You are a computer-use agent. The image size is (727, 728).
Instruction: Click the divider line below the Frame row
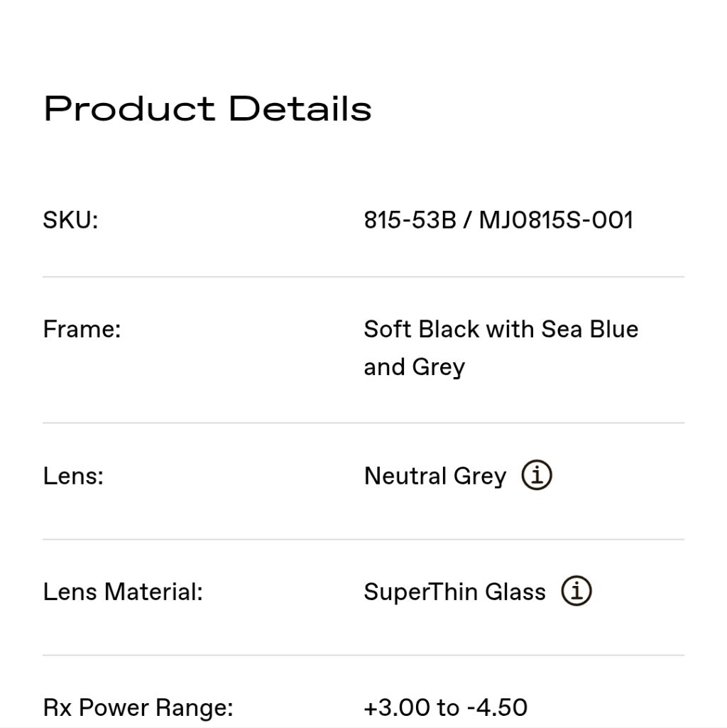tap(363, 423)
